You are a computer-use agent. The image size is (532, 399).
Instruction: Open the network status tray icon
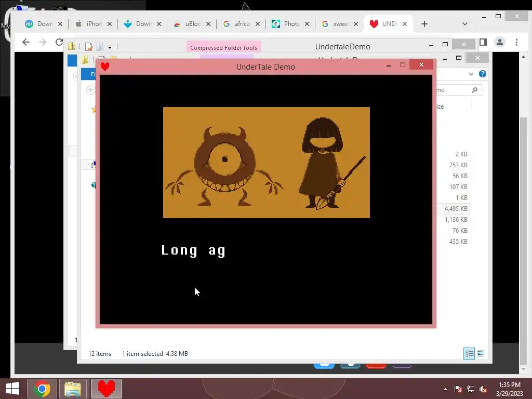tap(471, 389)
